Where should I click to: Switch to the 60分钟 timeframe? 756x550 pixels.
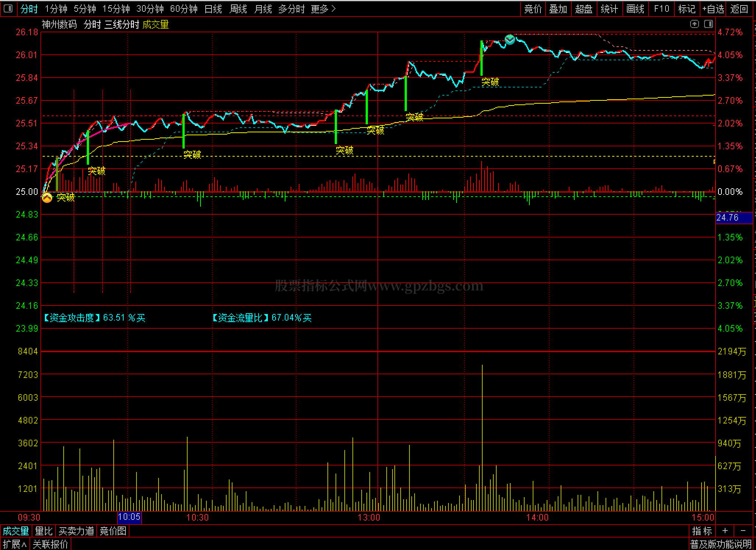click(x=184, y=9)
